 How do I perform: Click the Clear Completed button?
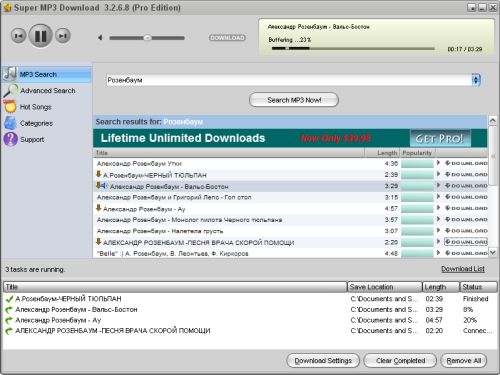tap(400, 361)
